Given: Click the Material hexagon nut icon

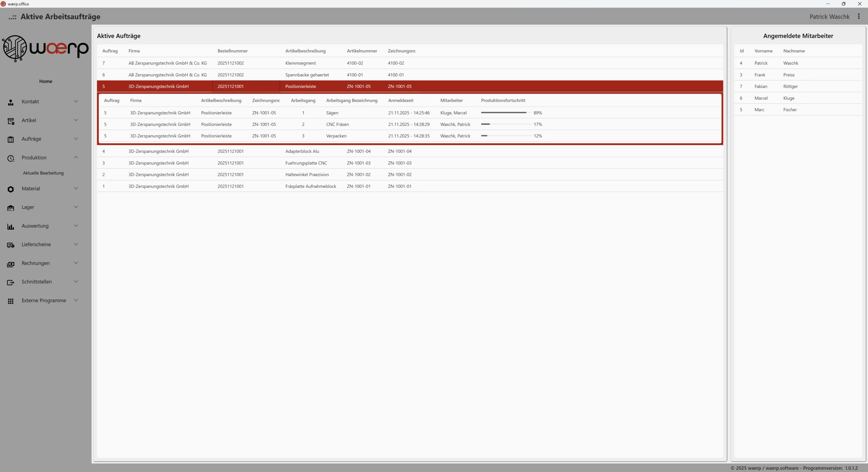Looking at the screenshot, I should pos(11,189).
